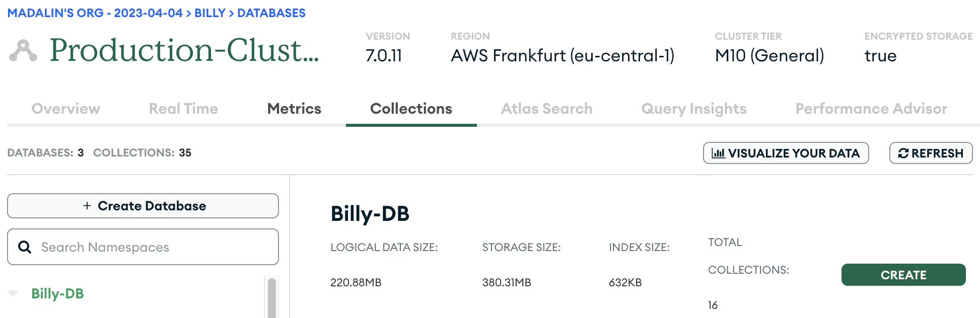
Task: Click the magnifier icon in Search Namespaces
Action: 25,247
